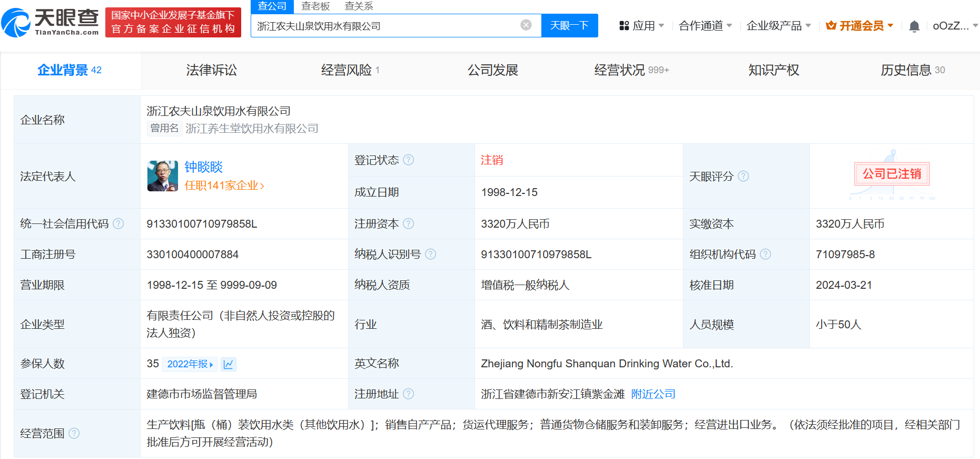The width and height of the screenshot is (980, 459).
Task: Show help for 天眼评分
Action: (x=744, y=176)
